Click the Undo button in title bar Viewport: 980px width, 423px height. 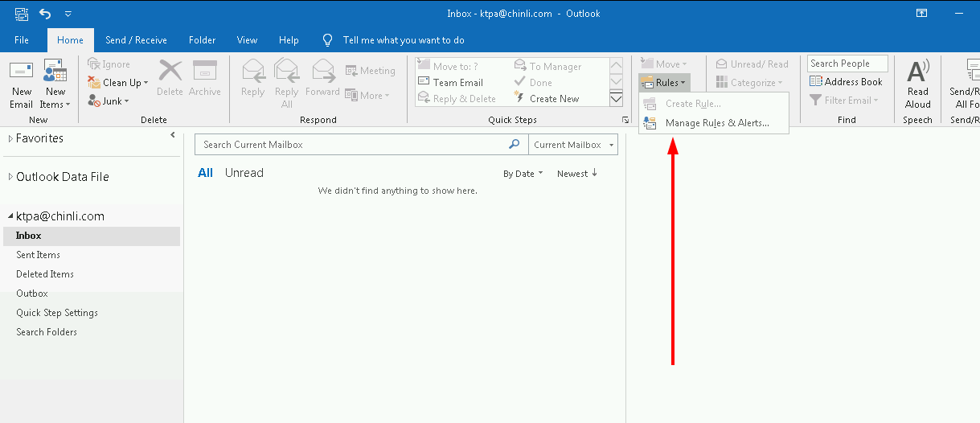(46, 14)
